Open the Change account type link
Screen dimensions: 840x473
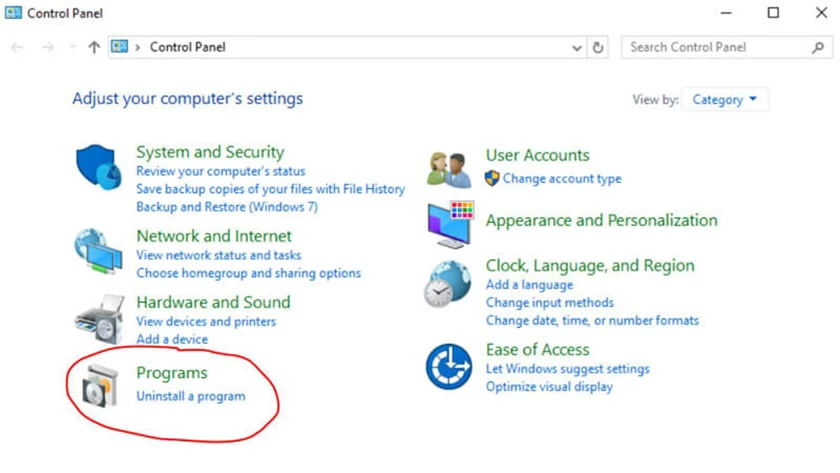pyautogui.click(x=562, y=178)
